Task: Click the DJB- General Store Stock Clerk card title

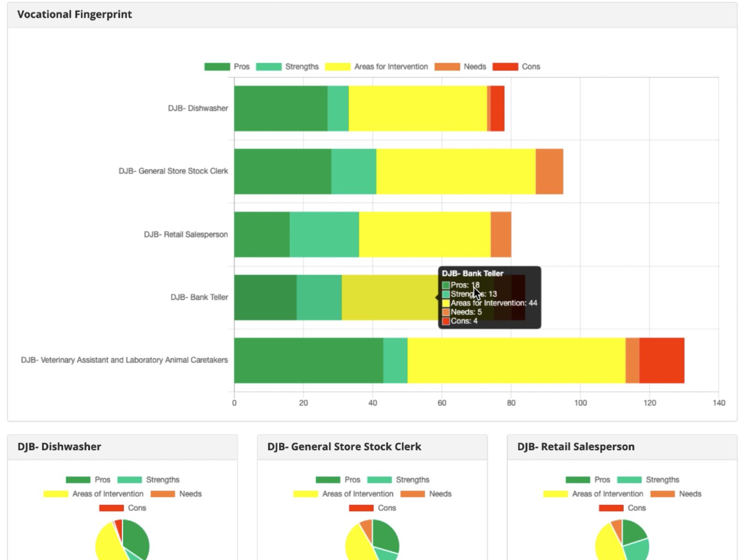Action: click(344, 447)
